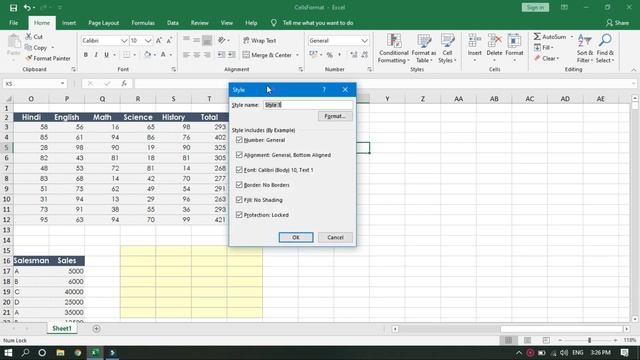Open the Fill Color bucket button
Image resolution: width=640 pixels, height=360 pixels.
tap(147, 55)
